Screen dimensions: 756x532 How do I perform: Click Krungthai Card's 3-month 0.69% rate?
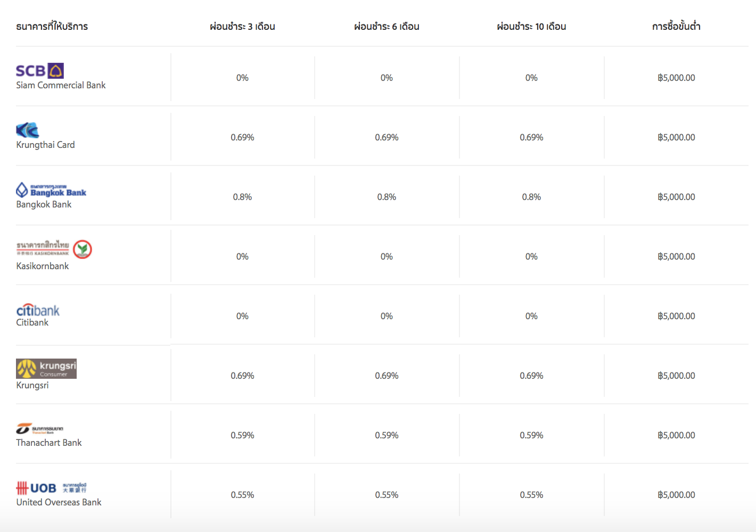pyautogui.click(x=242, y=137)
